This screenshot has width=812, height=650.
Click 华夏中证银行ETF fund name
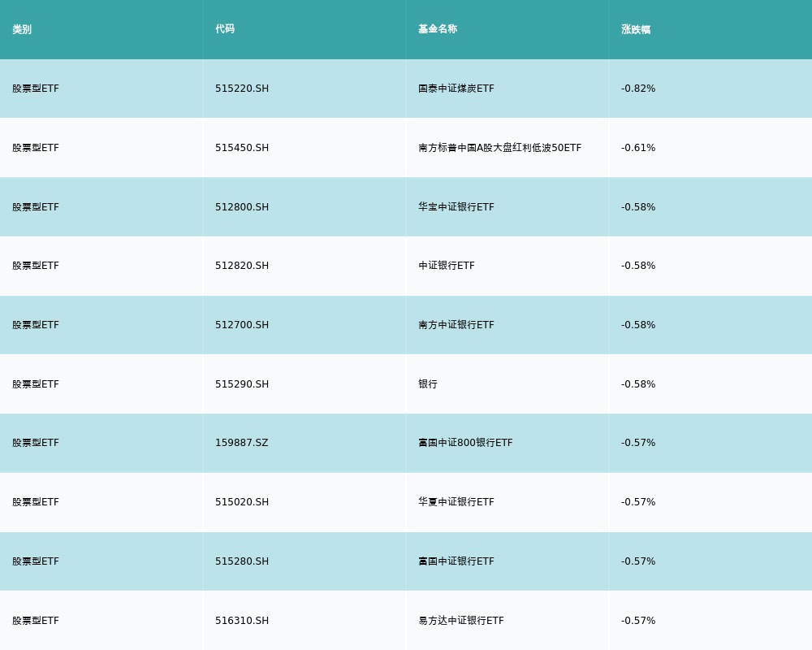(456, 502)
